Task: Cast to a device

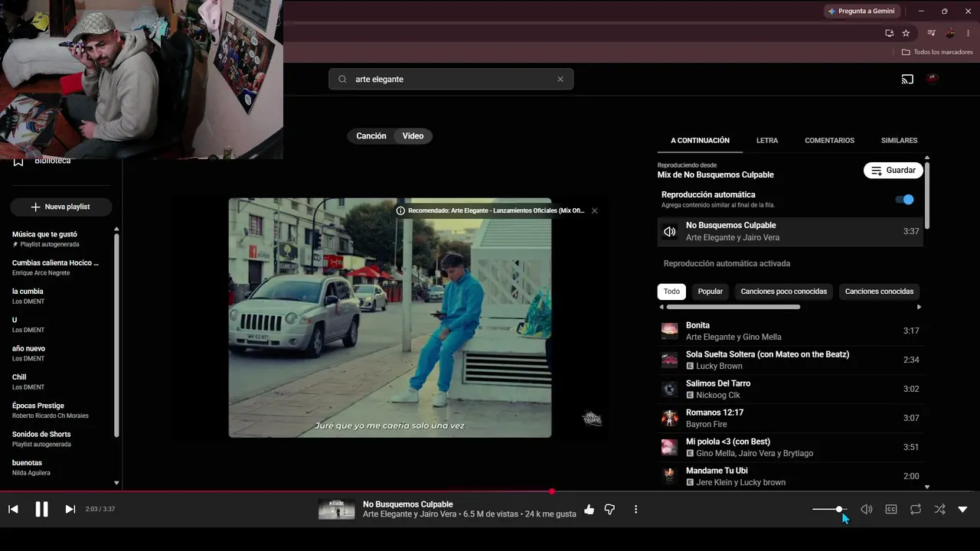Action: [907, 79]
